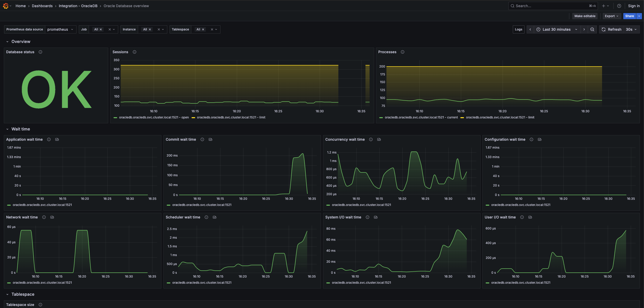644x308 pixels.
Task: Click Home in the breadcrumb
Action: point(20,6)
